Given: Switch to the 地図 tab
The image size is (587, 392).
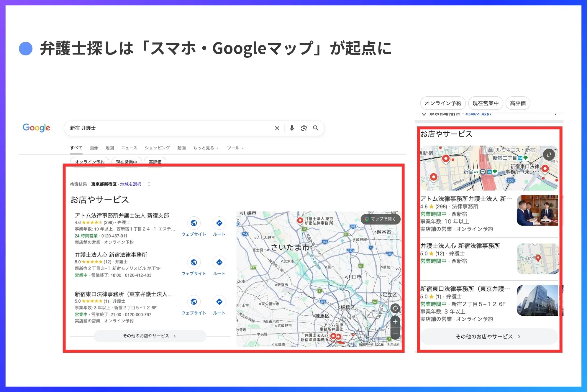Looking at the screenshot, I should [110, 148].
